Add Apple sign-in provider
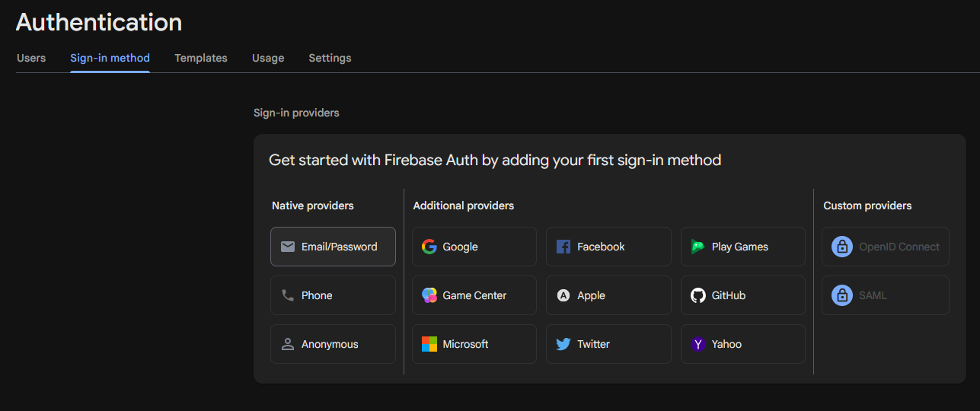980x411 pixels. click(x=608, y=295)
